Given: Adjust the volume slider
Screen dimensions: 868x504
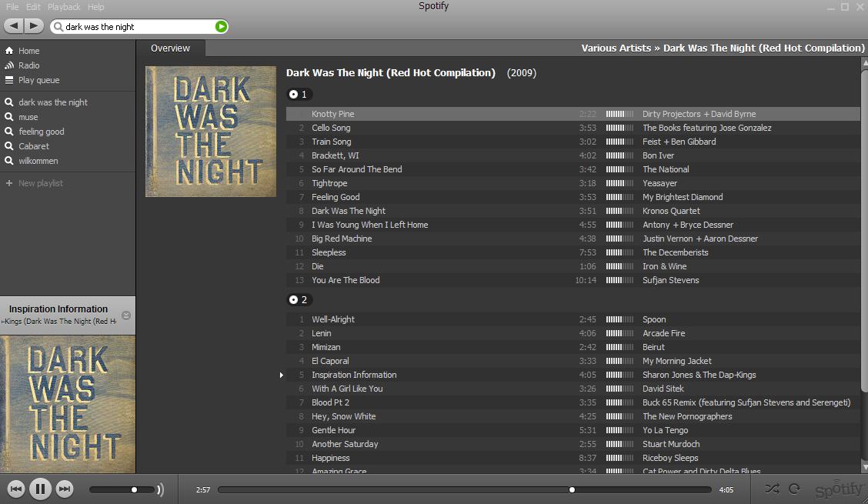Looking at the screenshot, I should click(x=133, y=489).
